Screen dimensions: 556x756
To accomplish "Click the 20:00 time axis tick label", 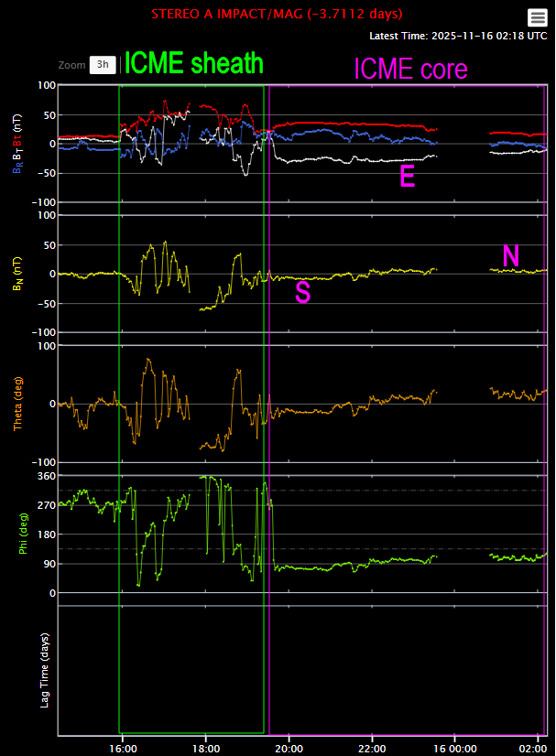I will 289,749.
